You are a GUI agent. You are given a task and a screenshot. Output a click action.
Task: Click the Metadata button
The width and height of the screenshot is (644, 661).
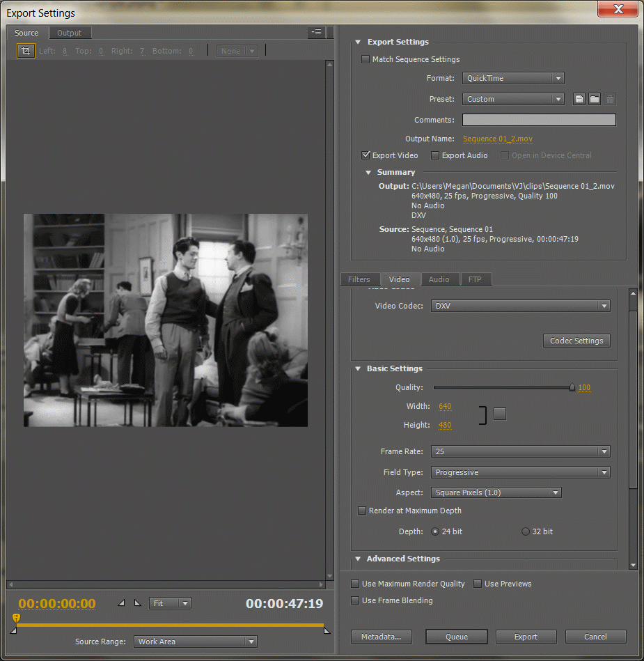[x=382, y=637]
